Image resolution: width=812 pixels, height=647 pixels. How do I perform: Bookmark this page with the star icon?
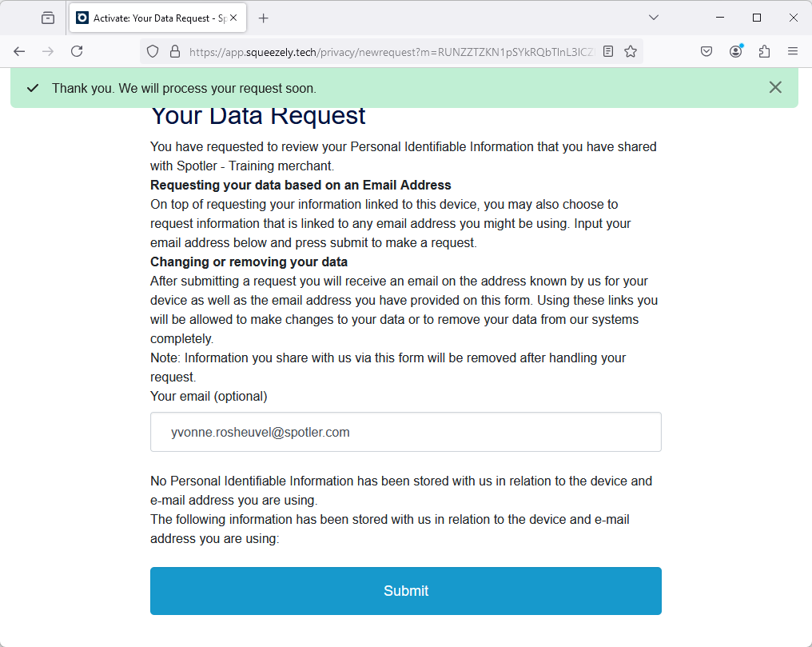(631, 51)
